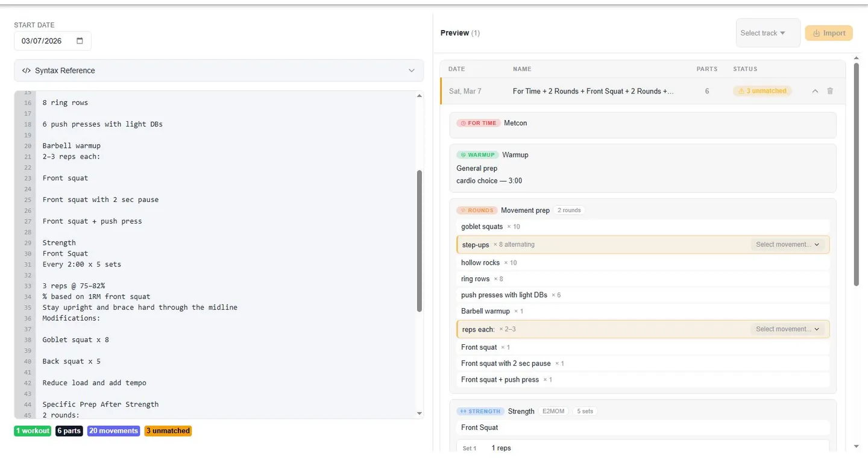Select the goblet squats movement row
868x460 pixels.
click(643, 227)
